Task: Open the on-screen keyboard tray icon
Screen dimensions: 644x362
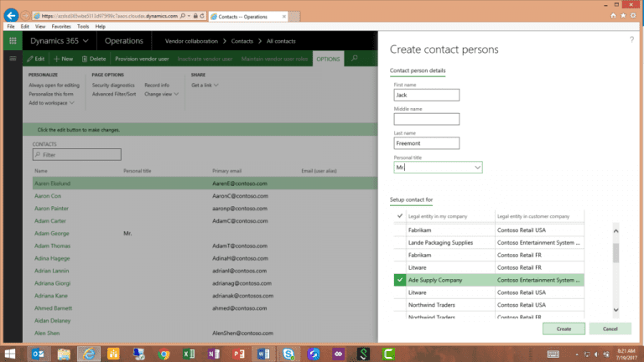Action: (553, 354)
